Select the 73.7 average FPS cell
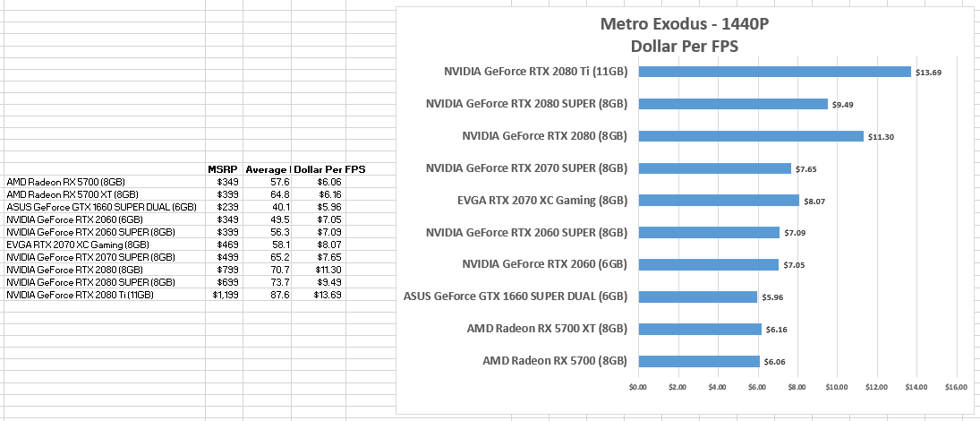980x421 pixels. [268, 282]
